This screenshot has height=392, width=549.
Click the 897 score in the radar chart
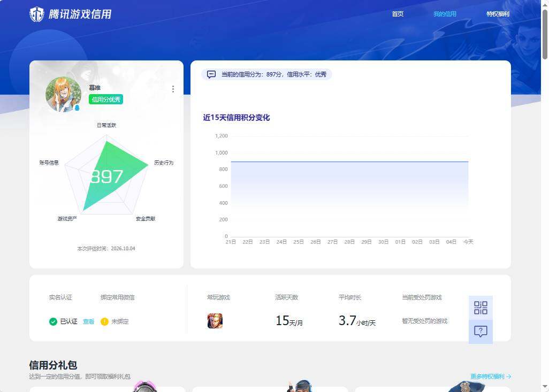106,176
